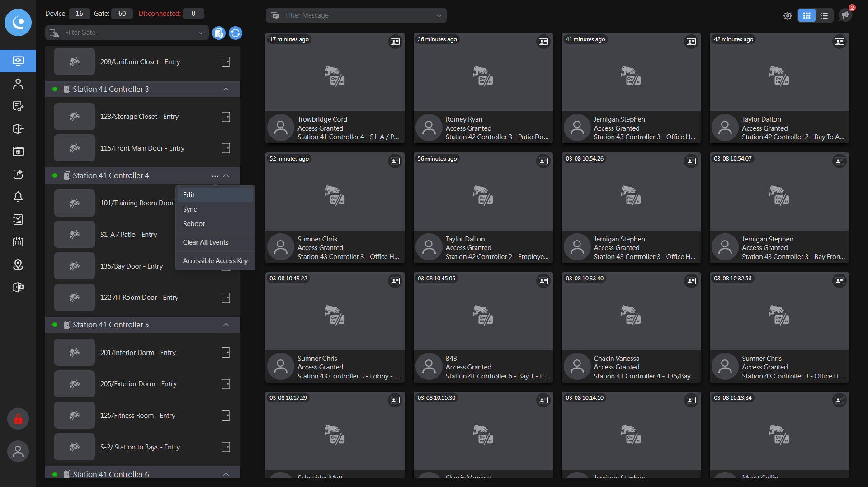868x487 pixels.
Task: Open the settings gear icon
Action: click(788, 16)
